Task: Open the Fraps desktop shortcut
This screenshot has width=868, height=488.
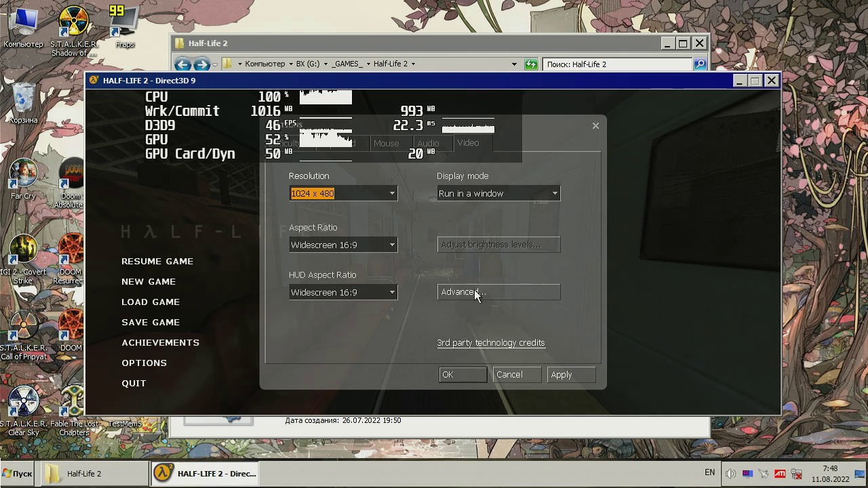Action: pos(125,27)
